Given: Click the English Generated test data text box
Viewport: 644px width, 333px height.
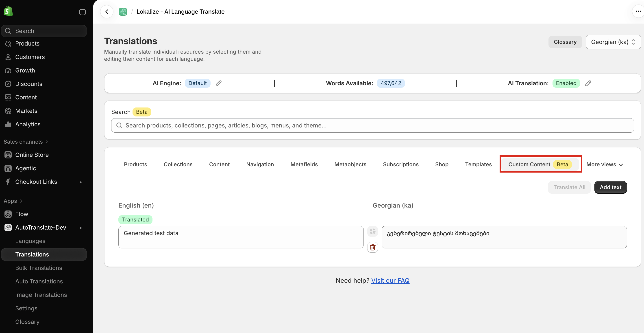Looking at the screenshot, I should 241,237.
